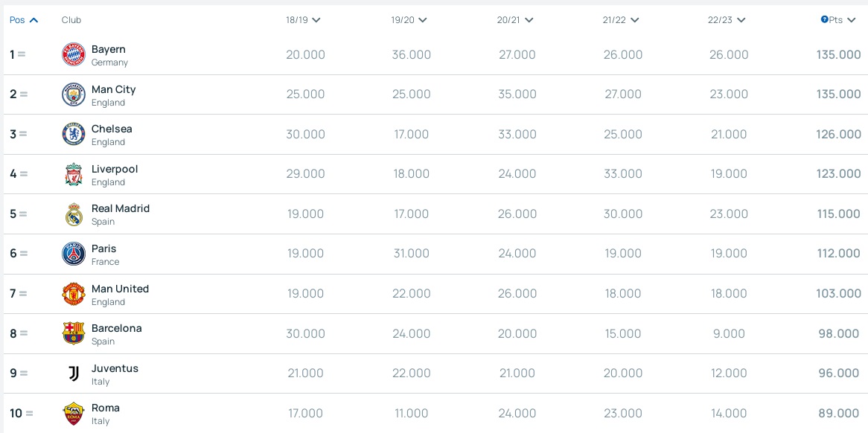Click the Liverpool club crest
868x433 pixels.
tap(74, 174)
